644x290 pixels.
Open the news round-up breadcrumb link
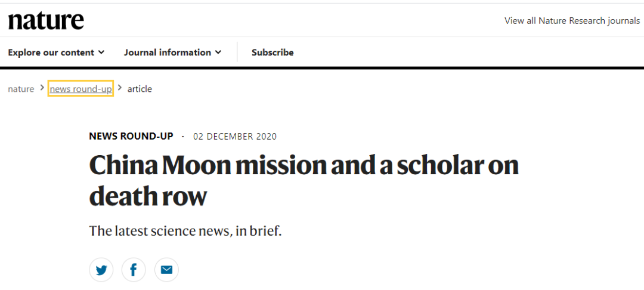[80, 89]
